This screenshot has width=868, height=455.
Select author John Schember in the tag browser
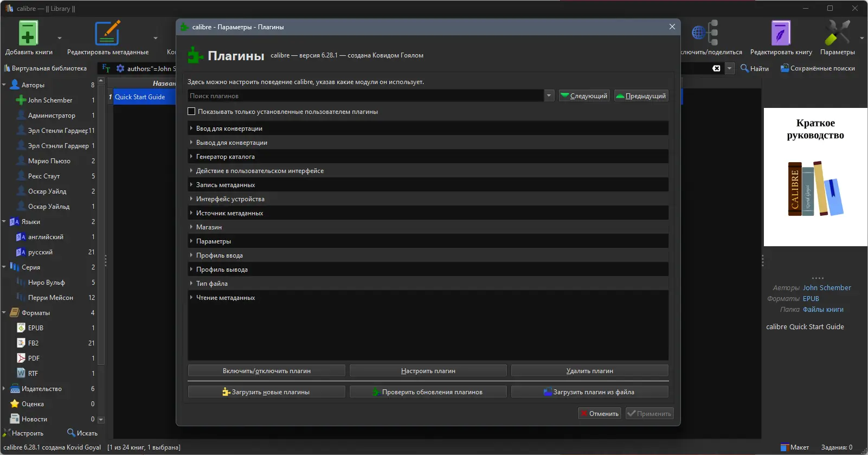(50, 100)
